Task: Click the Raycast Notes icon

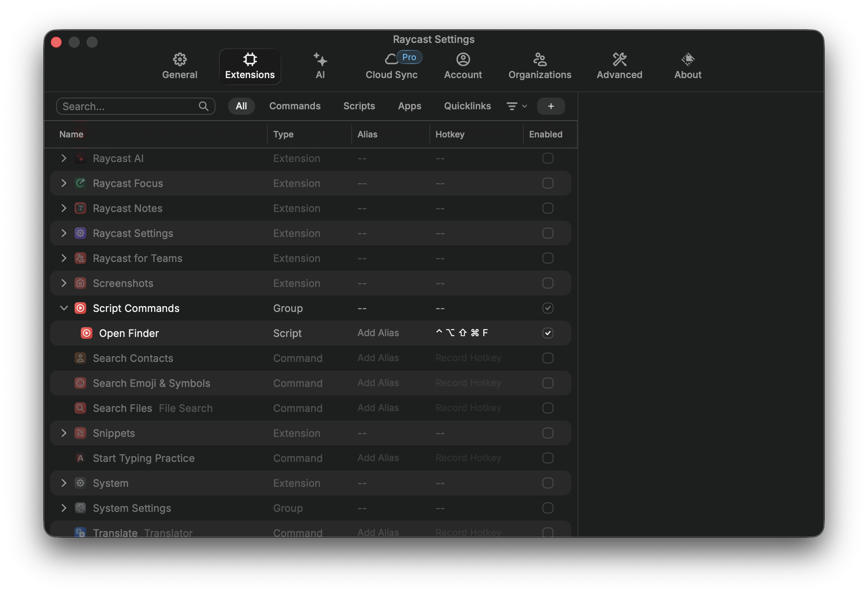Action: (x=80, y=208)
